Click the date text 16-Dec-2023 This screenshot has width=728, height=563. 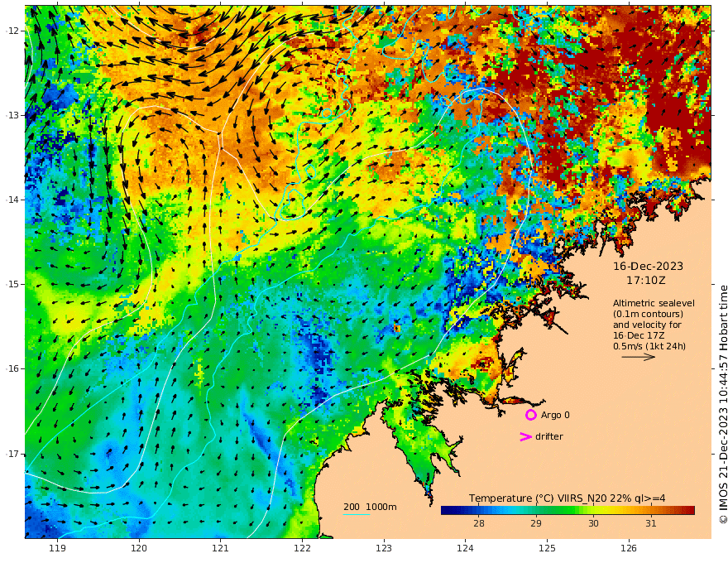pos(648,266)
